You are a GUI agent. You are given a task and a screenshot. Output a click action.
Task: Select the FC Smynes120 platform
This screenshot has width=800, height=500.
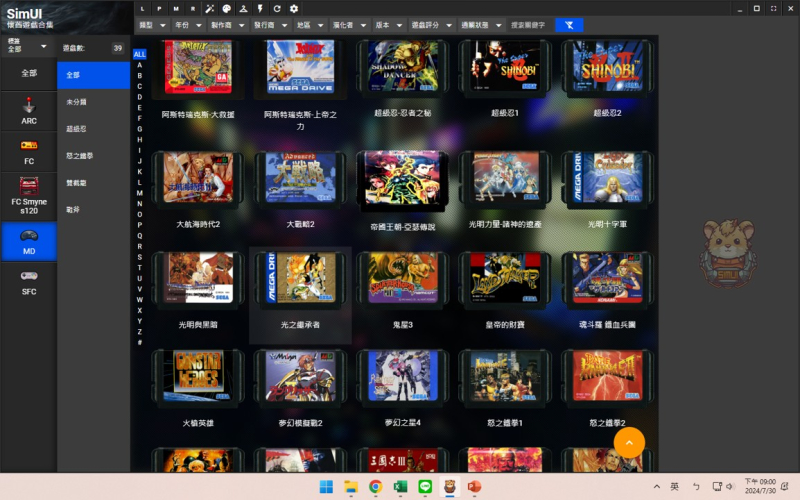pos(29,196)
